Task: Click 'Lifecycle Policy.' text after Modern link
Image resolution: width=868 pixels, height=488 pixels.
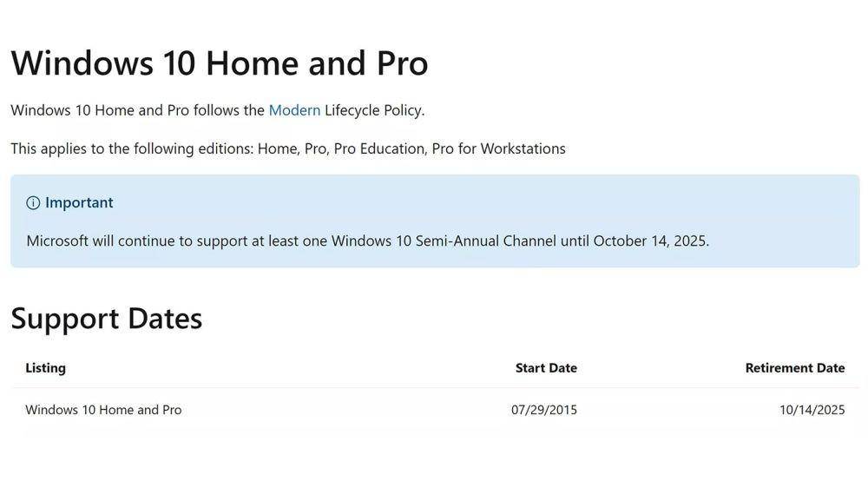Action: 375,110
